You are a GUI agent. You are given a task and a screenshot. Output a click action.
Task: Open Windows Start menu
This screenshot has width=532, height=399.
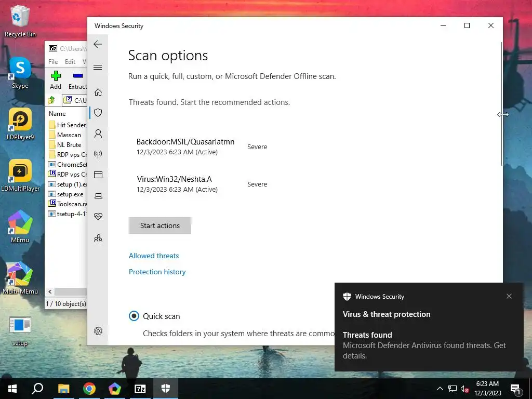12,389
